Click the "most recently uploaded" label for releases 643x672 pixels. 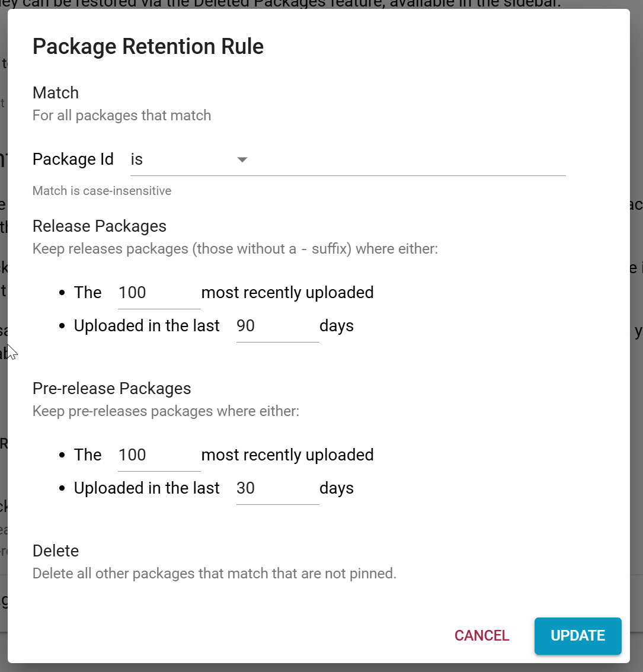pyautogui.click(x=287, y=292)
